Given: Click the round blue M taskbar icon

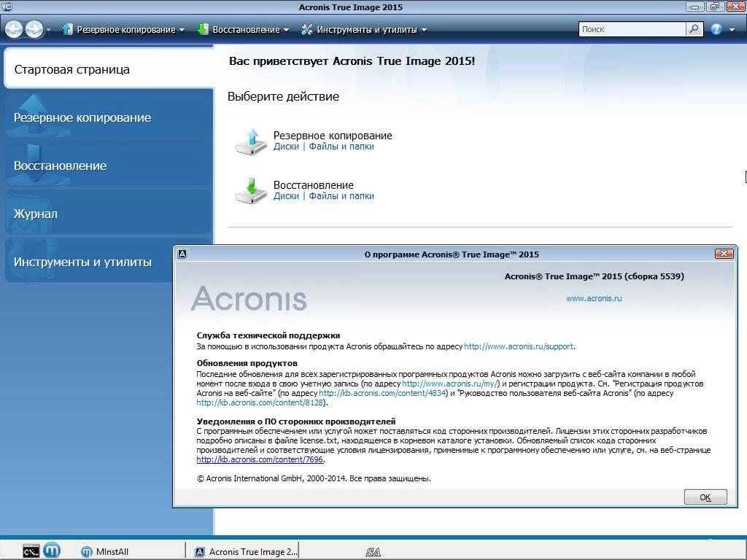Looking at the screenshot, I should [52, 551].
